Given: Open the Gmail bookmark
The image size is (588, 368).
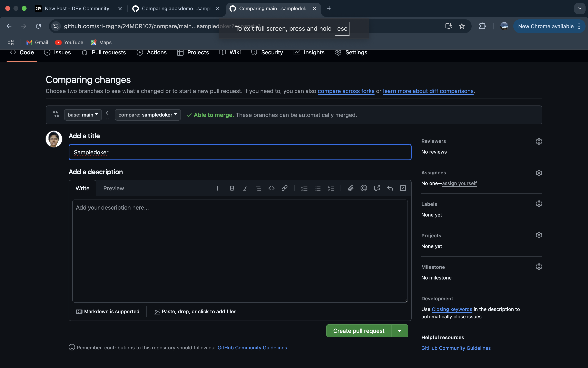Looking at the screenshot, I should click(x=37, y=42).
